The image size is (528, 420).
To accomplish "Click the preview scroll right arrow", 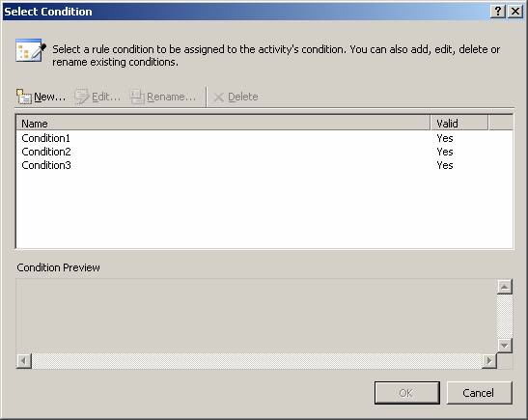I will tap(489, 361).
